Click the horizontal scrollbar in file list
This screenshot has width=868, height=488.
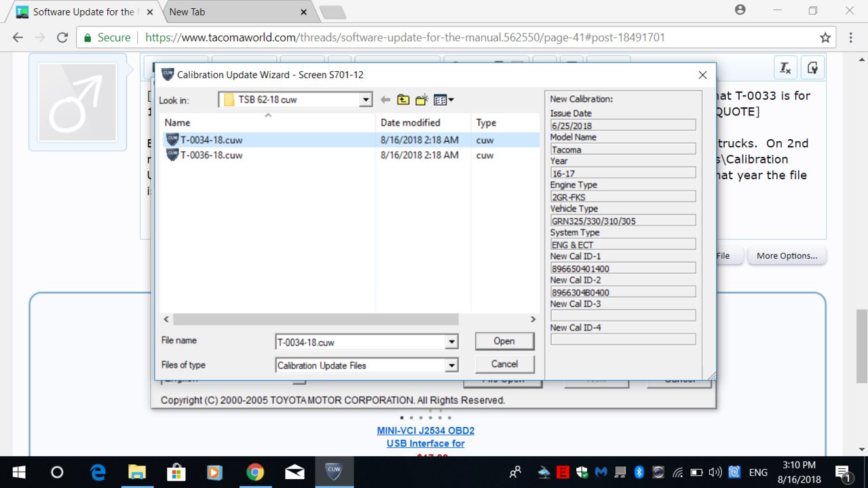tap(316, 319)
